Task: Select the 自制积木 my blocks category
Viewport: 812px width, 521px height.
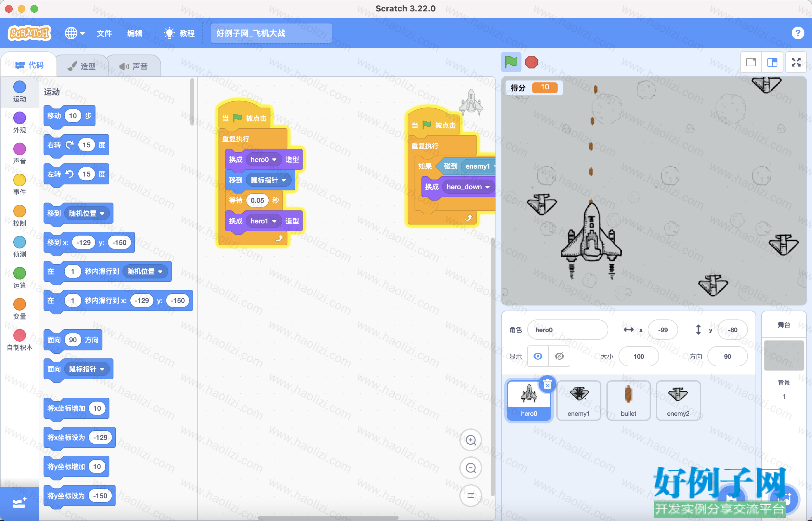Action: (20, 340)
